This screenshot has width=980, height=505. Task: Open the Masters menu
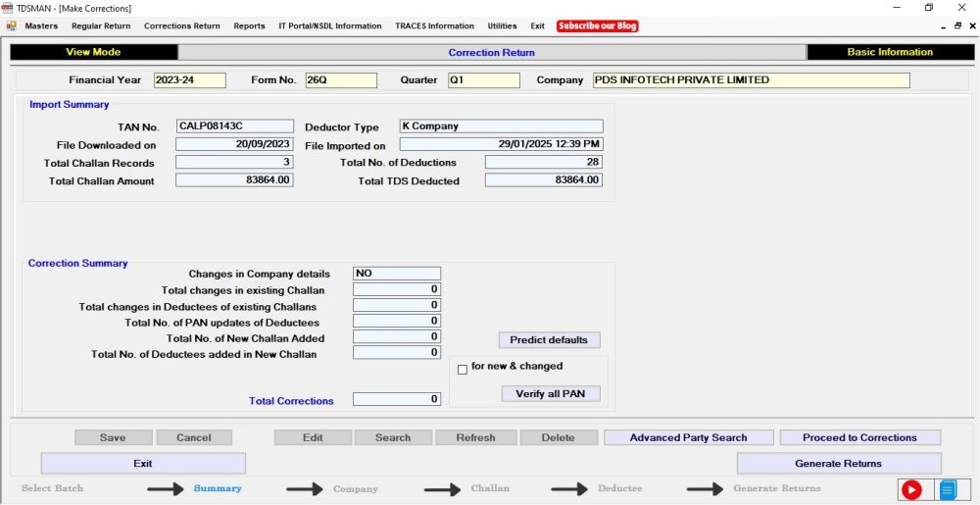41,26
